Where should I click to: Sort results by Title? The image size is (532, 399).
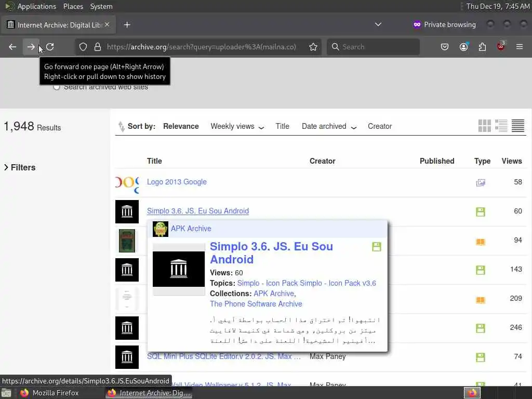[x=282, y=126]
